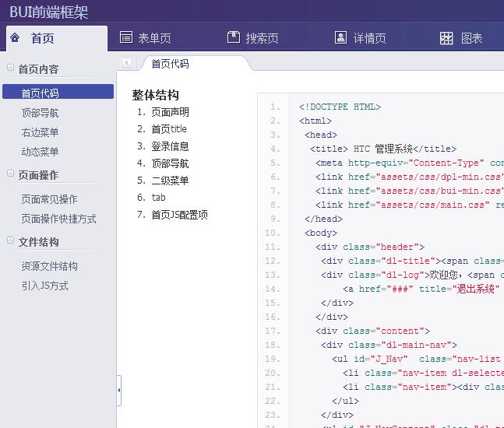This screenshot has height=428, width=504.
Task: Click the chart grid icon beside 图表
Action: [446, 38]
